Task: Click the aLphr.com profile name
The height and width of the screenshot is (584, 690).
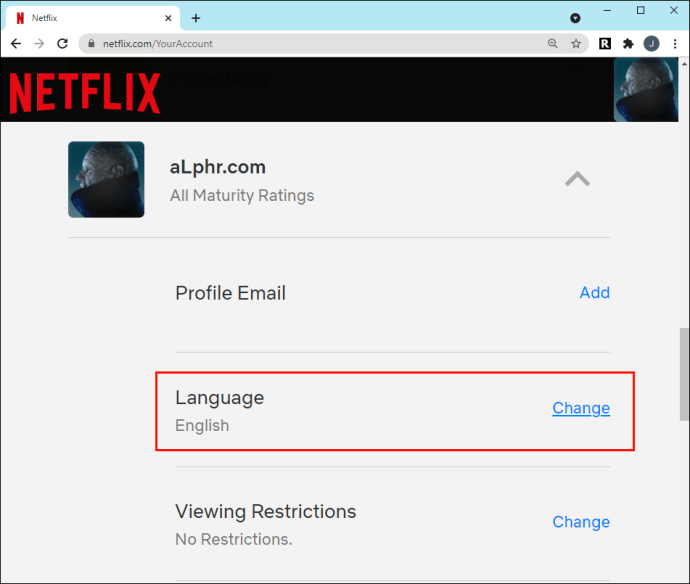Action: point(218,167)
